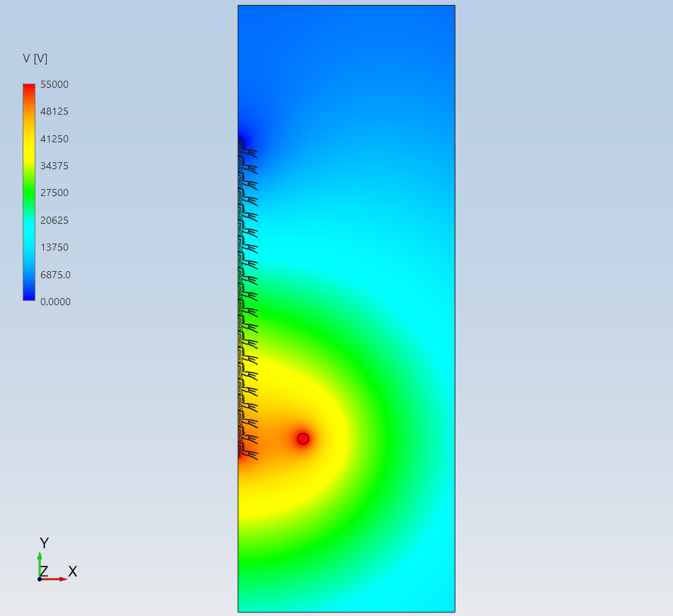673x616 pixels.
Task: Click the Z label of the triad
Action: tap(44, 571)
